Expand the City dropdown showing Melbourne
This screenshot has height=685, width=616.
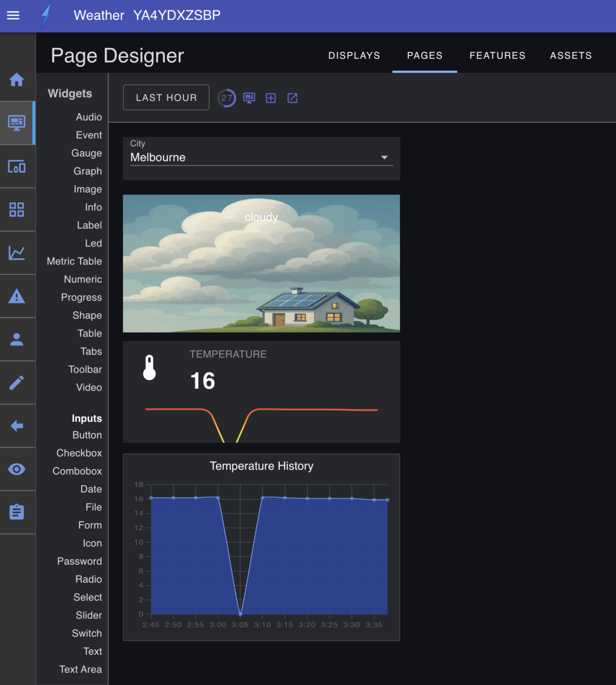[261, 158]
